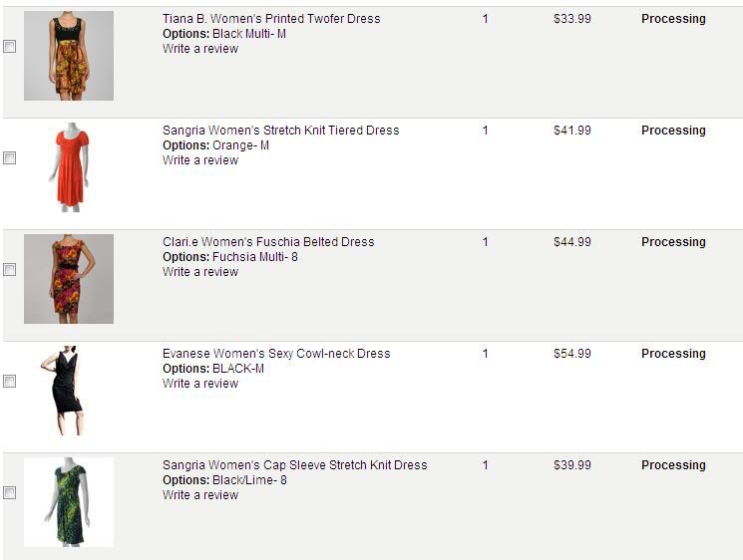Write a review for the Tiana B. dress
743x560 pixels.
(x=200, y=49)
